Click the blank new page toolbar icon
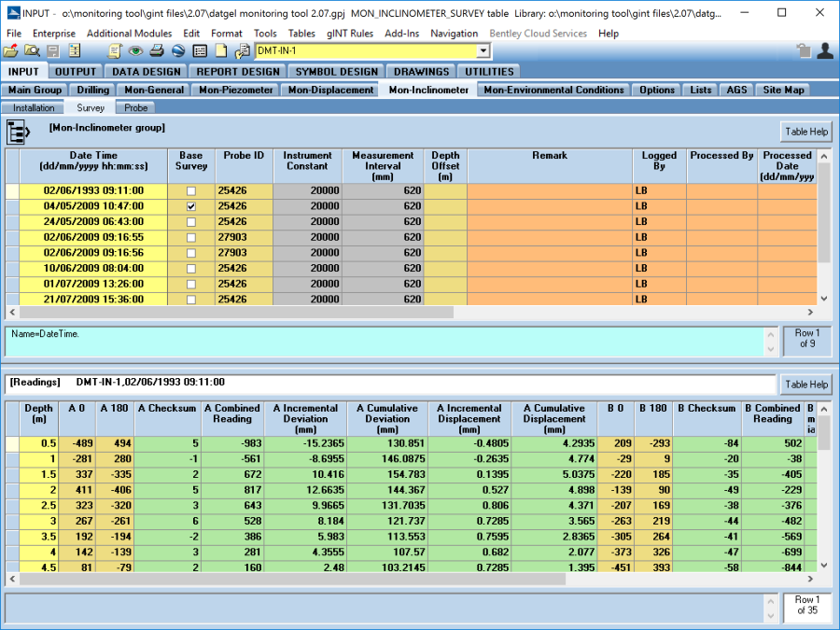Image resolution: width=840 pixels, height=630 pixels. pos(221,51)
